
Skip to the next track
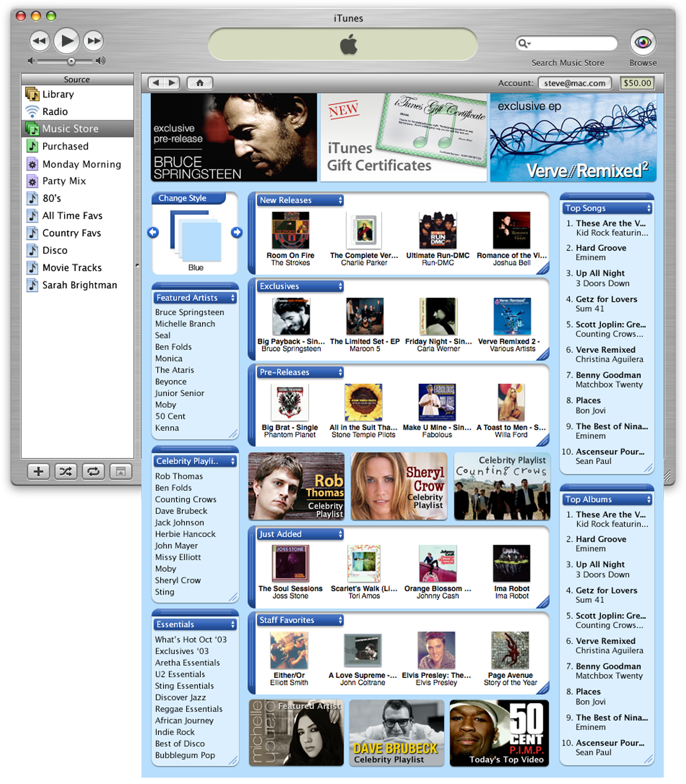point(94,41)
